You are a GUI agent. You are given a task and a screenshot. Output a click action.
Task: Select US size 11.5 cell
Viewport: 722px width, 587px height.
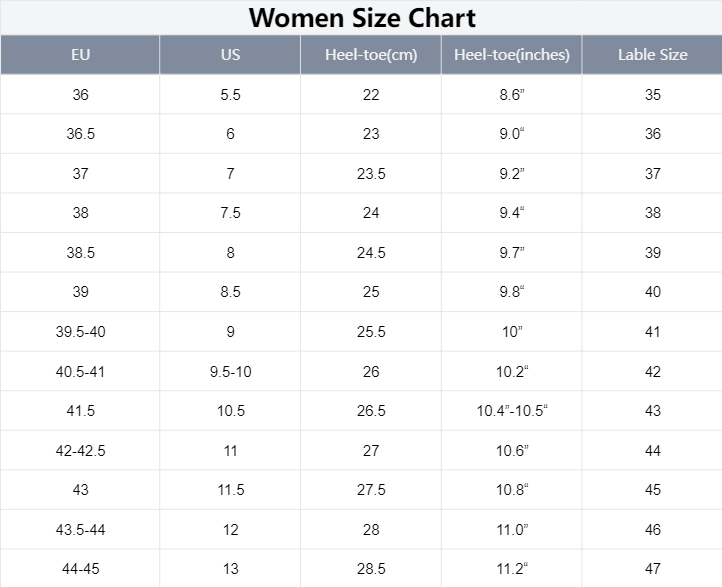coord(230,490)
